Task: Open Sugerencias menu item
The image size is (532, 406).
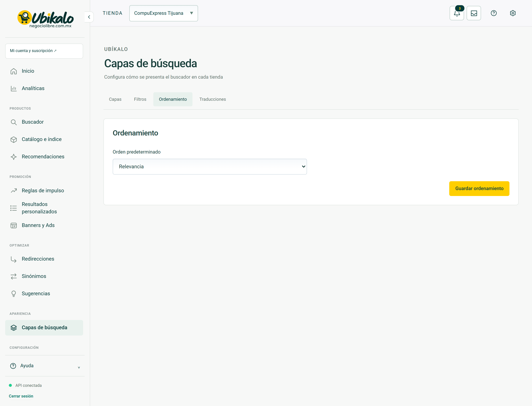Action: (x=44, y=294)
